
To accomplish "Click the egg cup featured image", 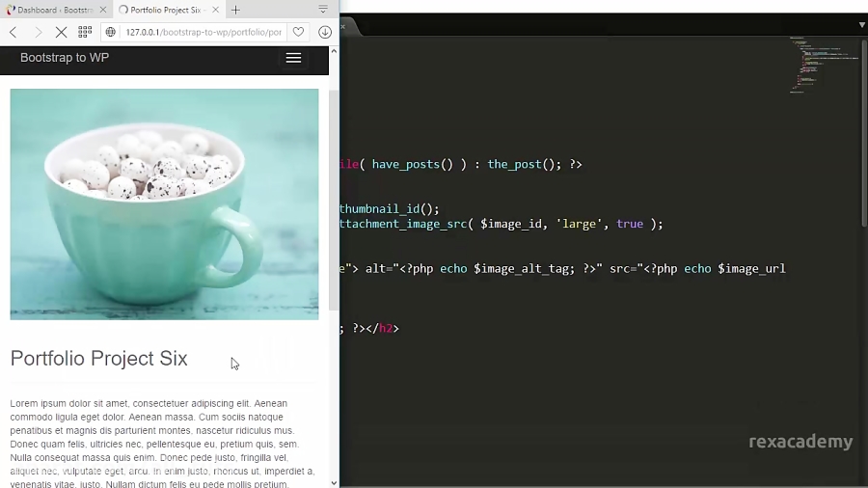I will click(164, 203).
